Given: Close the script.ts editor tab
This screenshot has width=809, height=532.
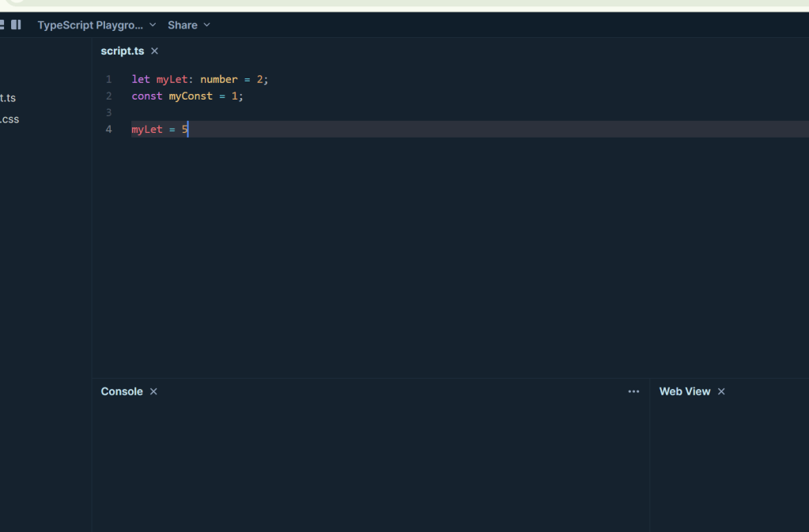Looking at the screenshot, I should coord(154,51).
